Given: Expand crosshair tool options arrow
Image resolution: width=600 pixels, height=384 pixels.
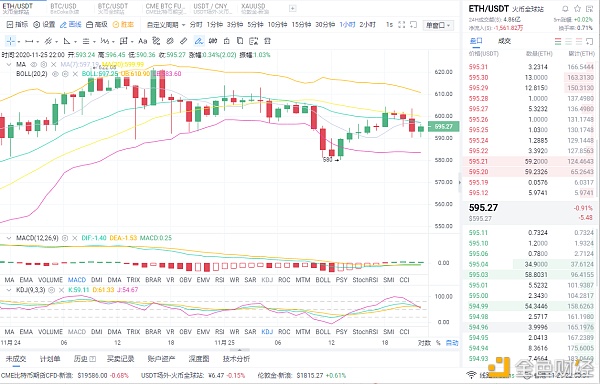Looking at the screenshot, I should coord(19,41).
